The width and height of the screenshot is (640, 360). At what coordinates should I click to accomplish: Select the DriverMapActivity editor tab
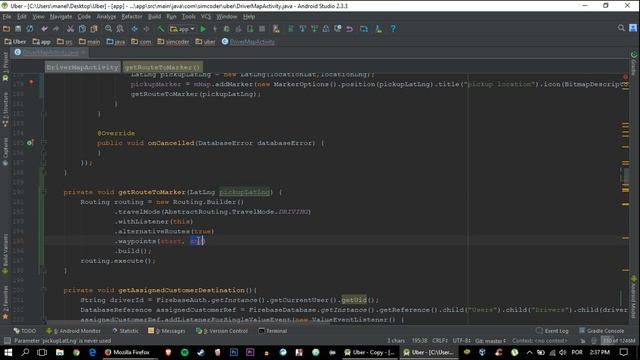[x=50, y=53]
